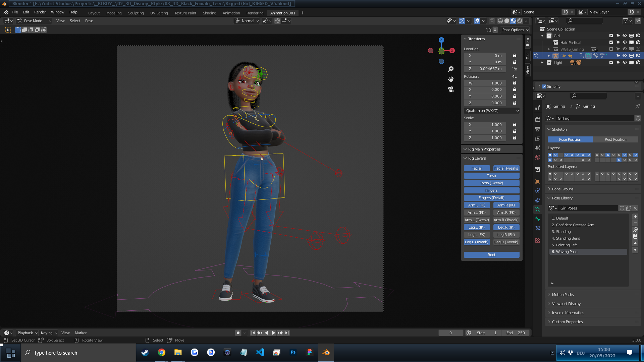Click the Rest Position button

tap(615, 139)
